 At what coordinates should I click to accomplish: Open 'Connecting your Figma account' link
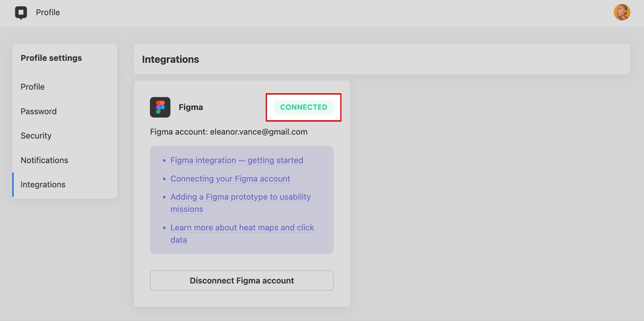(230, 179)
